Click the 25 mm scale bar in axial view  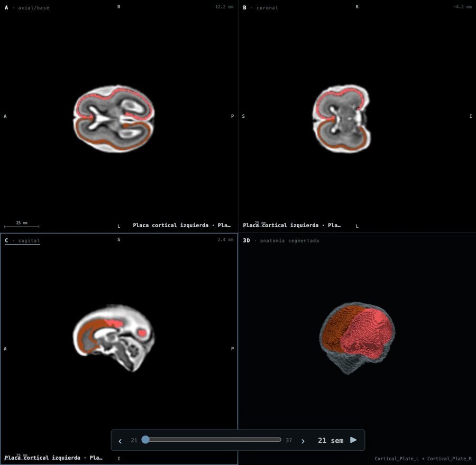click(x=22, y=225)
